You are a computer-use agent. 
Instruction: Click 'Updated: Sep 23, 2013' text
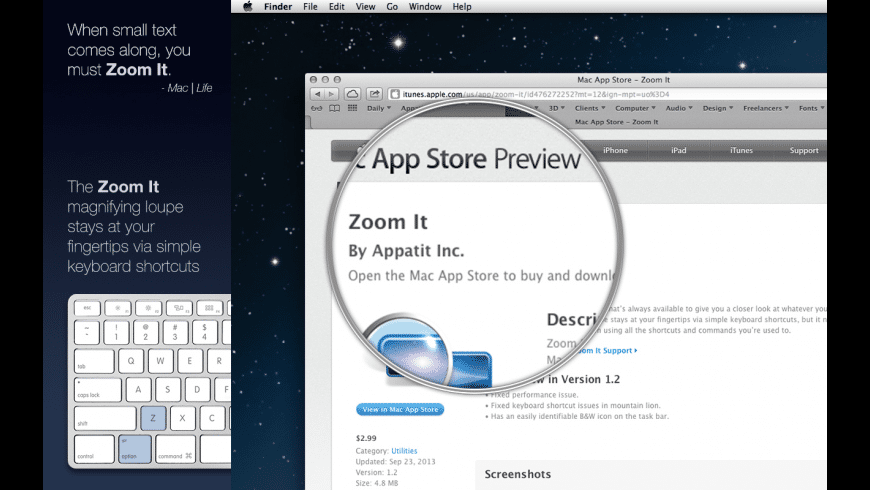click(x=396, y=462)
